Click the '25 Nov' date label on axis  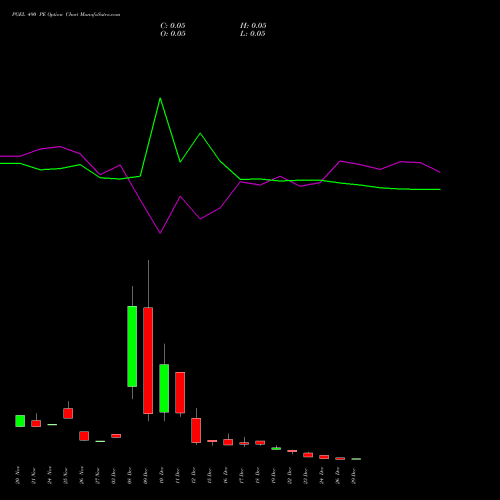[66, 475]
